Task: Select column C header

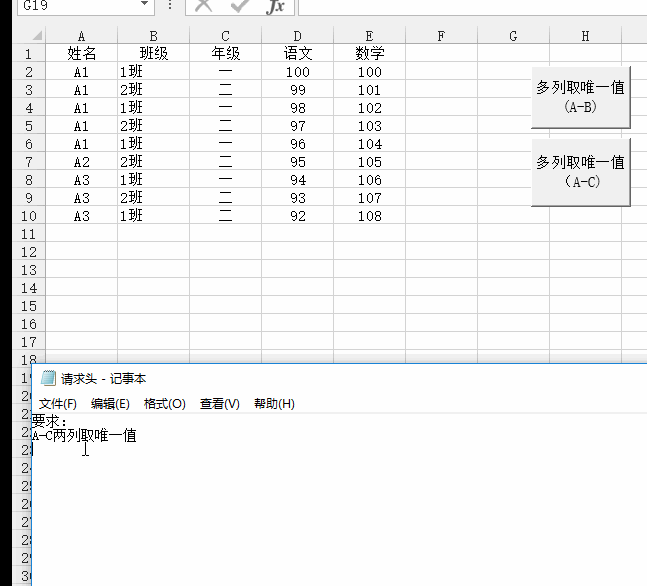Action: [x=225, y=36]
